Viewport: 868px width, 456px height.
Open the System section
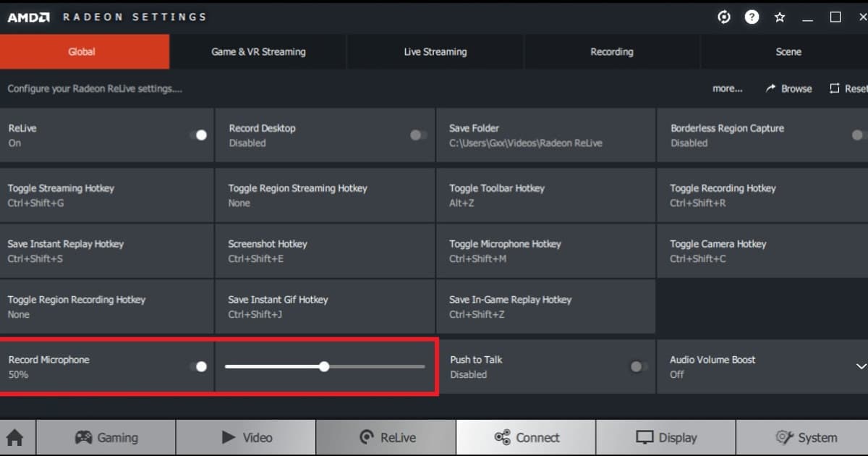[x=802, y=438]
